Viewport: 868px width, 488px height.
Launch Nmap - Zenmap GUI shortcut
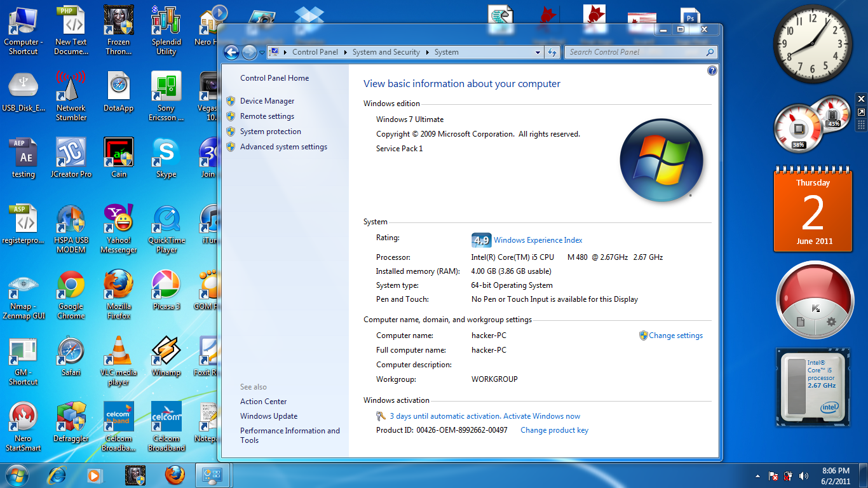click(24, 295)
